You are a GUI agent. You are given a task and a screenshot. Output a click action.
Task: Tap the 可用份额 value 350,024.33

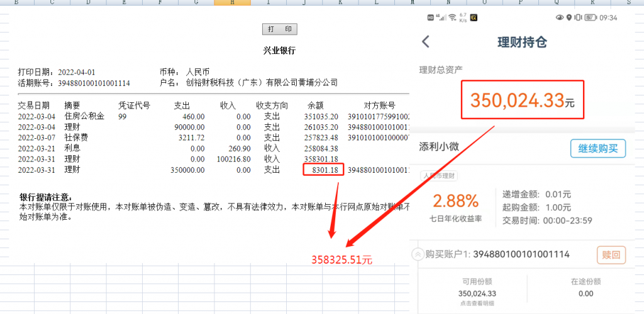(477, 293)
